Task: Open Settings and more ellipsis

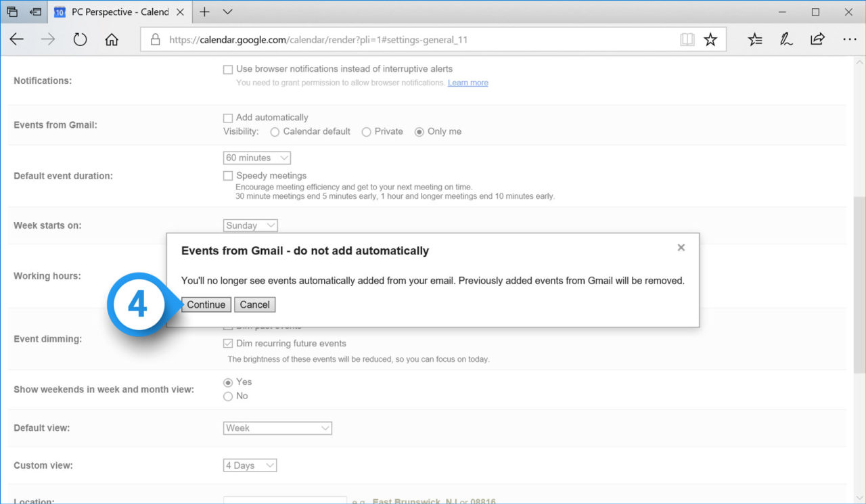Action: 850,40
